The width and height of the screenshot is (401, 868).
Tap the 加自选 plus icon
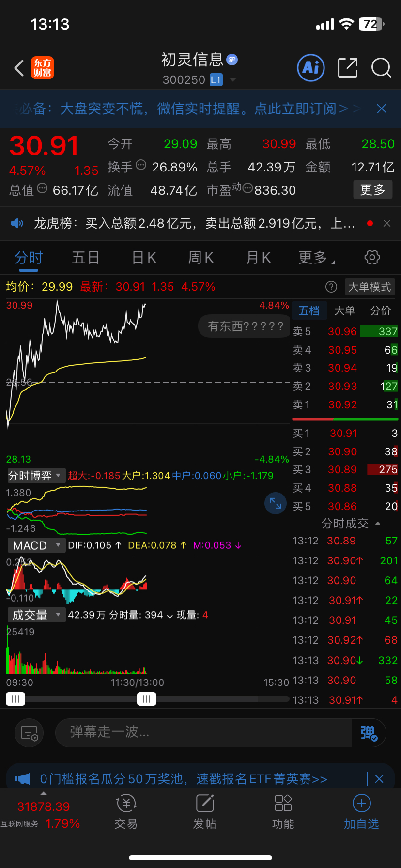pyautogui.click(x=361, y=803)
